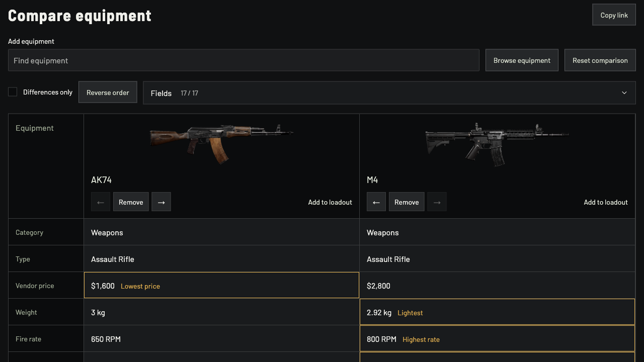Viewport: 644px width, 362px height.
Task: Move AK74 right with arrow button
Action: [161, 202]
